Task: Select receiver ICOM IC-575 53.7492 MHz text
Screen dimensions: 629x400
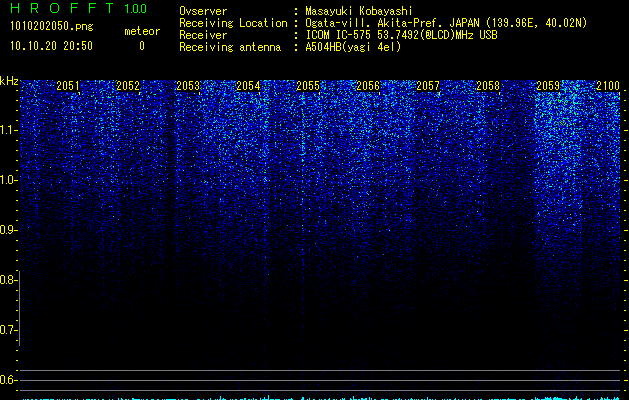Action: point(401,35)
